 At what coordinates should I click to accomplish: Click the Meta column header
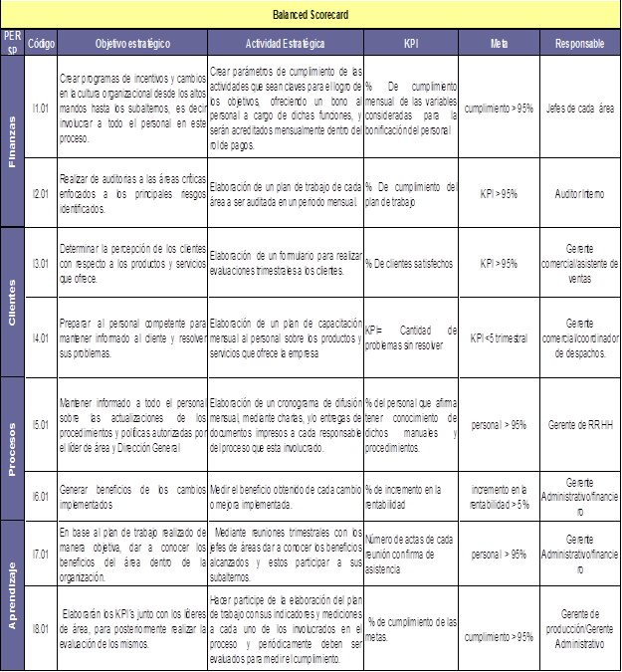point(500,44)
